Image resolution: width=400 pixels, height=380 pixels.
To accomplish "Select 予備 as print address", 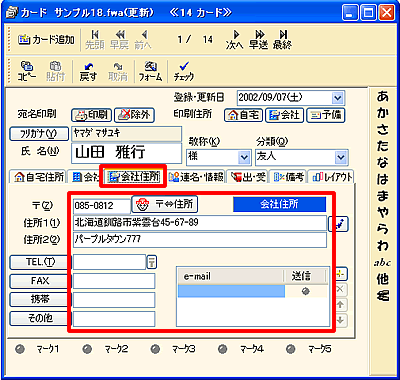I will coord(326,115).
